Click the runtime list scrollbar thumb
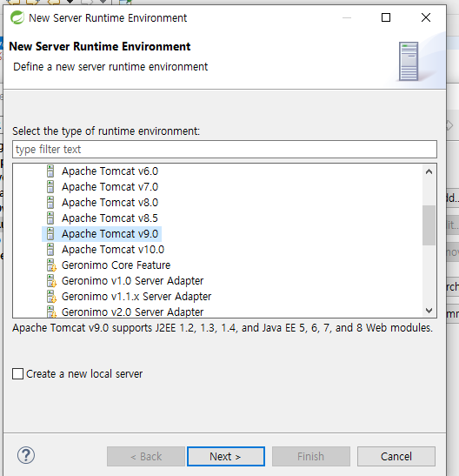Viewport: 459px width, 476px height. click(x=429, y=225)
